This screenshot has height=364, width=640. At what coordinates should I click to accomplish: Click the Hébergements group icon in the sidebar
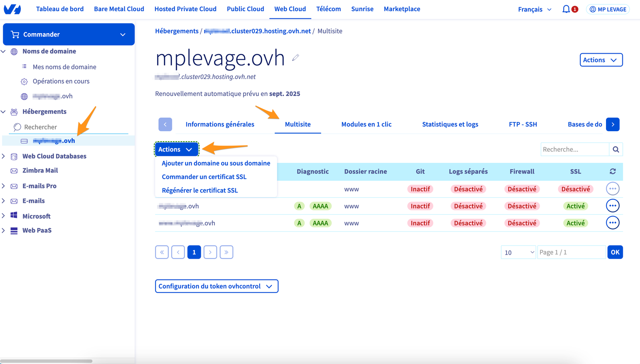click(x=14, y=112)
